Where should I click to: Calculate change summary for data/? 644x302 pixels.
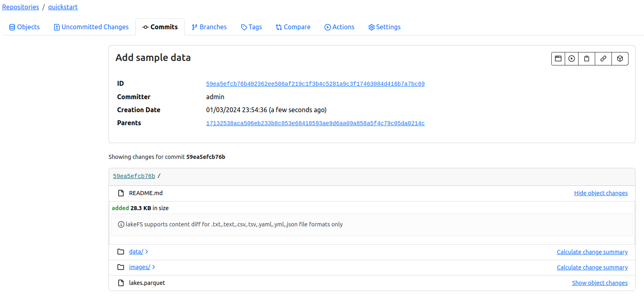[592, 252]
